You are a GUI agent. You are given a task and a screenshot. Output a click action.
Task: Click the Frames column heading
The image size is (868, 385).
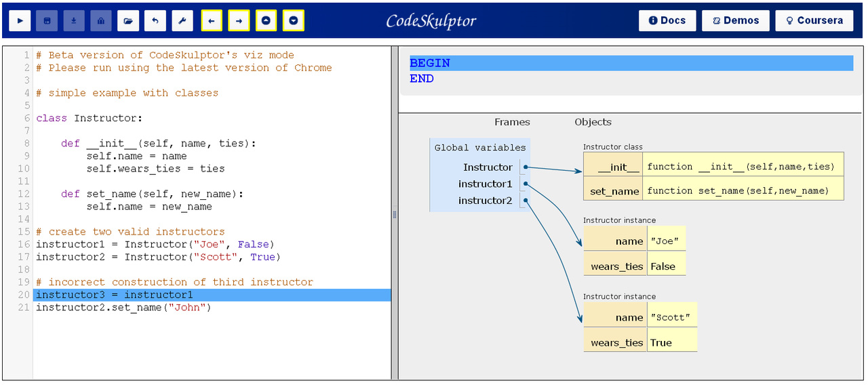point(512,122)
